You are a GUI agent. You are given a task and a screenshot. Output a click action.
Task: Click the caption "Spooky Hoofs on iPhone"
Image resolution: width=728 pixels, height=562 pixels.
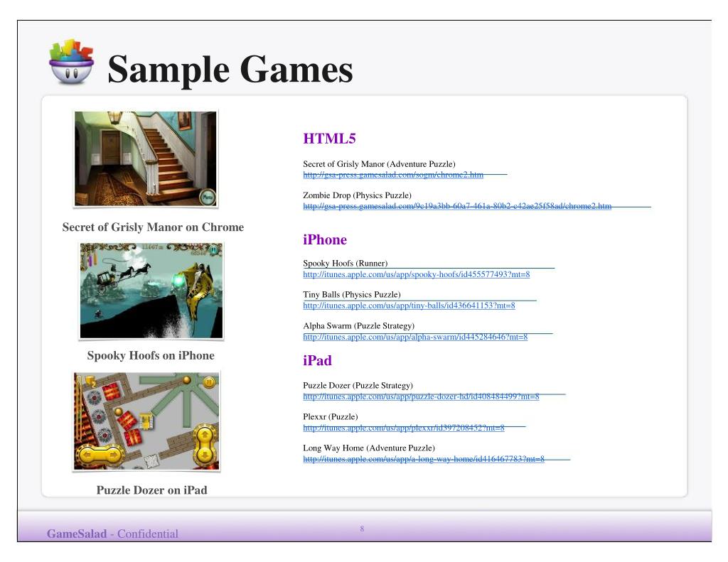(x=151, y=355)
